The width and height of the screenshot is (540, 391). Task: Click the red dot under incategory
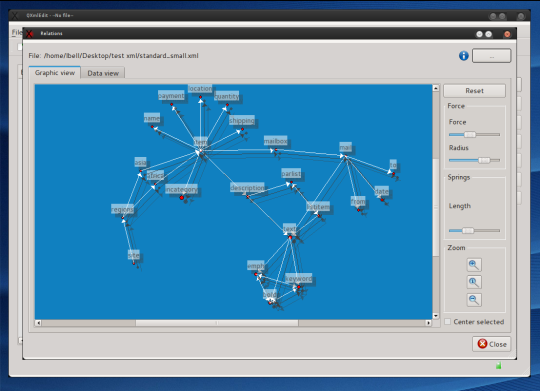182,197
